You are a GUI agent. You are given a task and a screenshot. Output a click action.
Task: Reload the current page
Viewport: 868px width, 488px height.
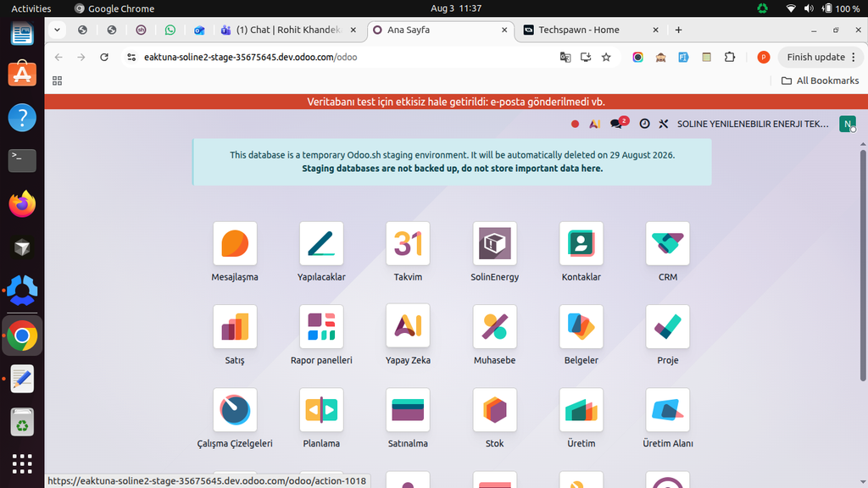pos(104,57)
